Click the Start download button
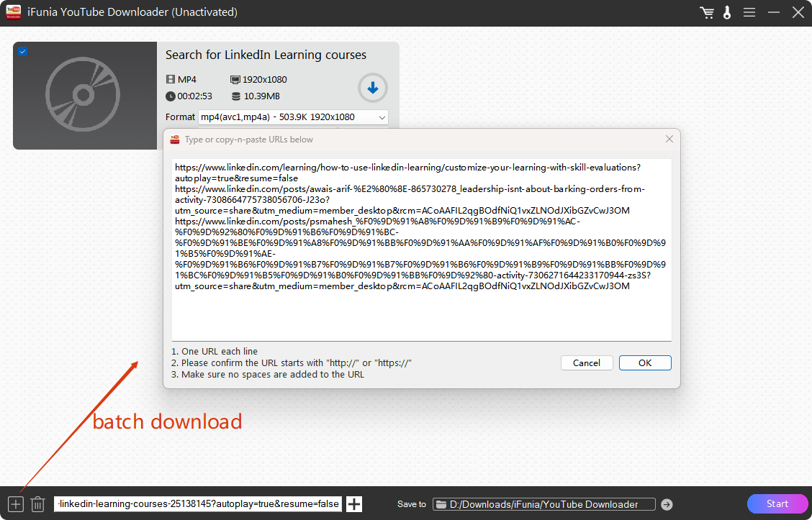 (777, 503)
